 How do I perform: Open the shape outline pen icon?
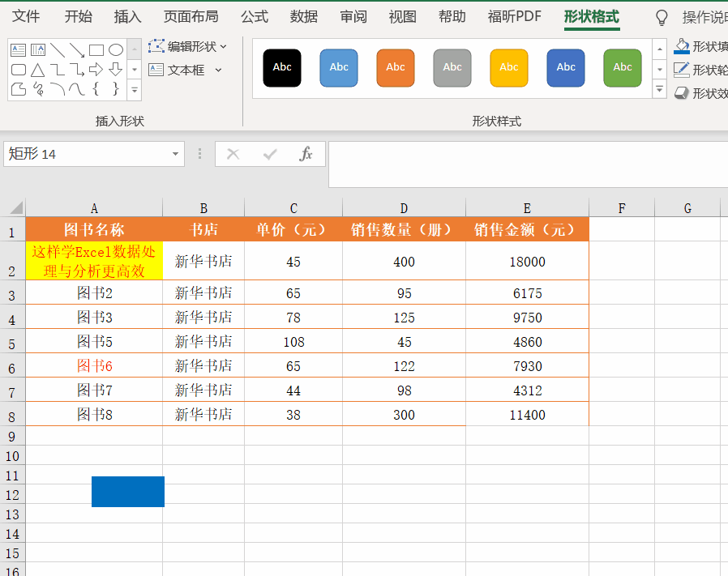[682, 70]
